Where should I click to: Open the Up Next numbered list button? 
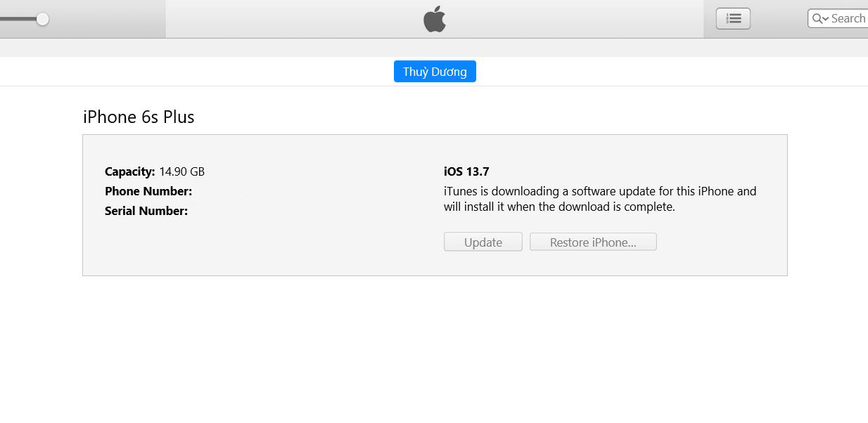pos(733,19)
